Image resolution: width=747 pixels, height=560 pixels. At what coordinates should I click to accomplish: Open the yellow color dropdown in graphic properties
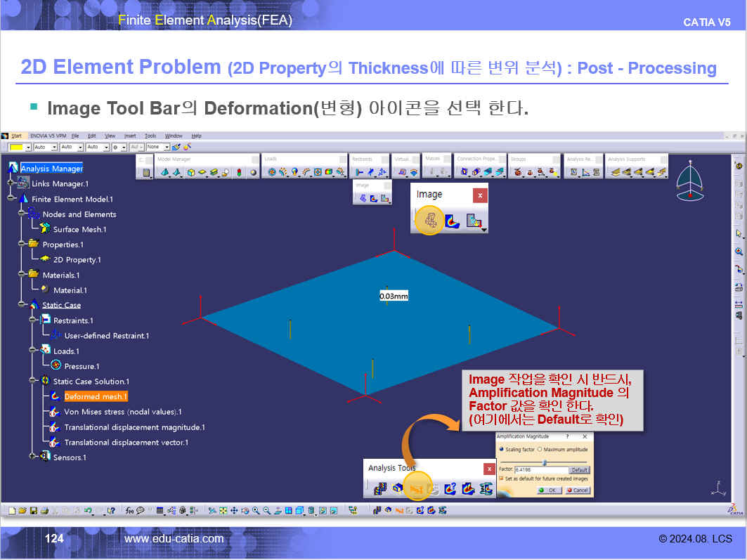click(28, 148)
